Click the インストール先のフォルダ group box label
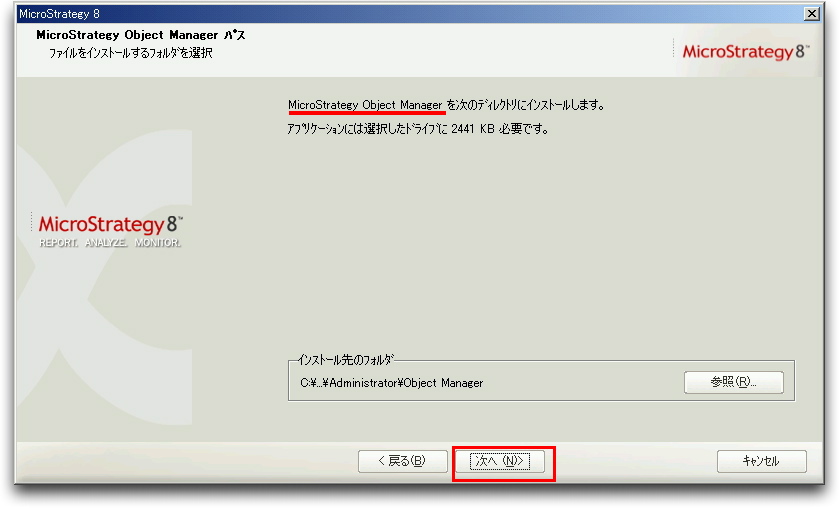The width and height of the screenshot is (839, 508). point(346,360)
